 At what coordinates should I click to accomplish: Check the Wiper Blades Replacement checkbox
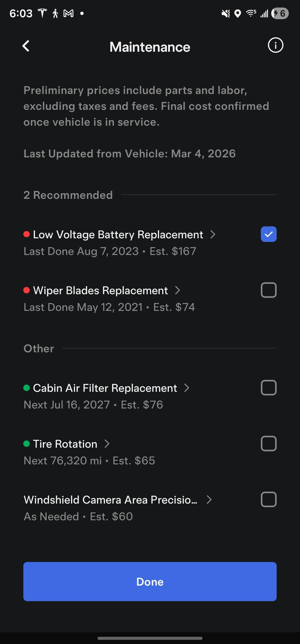point(268,290)
